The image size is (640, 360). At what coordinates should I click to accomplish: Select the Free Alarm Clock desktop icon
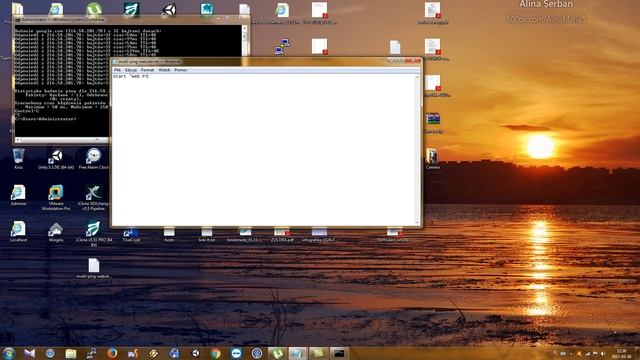click(93, 159)
